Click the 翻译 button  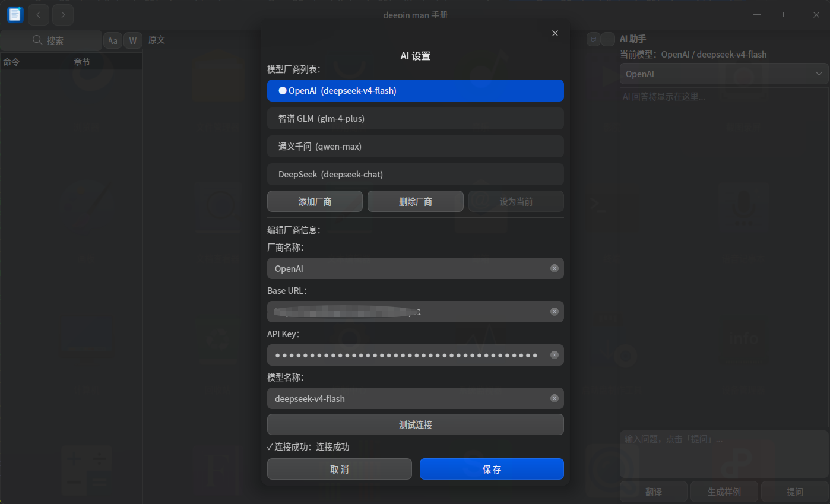[654, 492]
